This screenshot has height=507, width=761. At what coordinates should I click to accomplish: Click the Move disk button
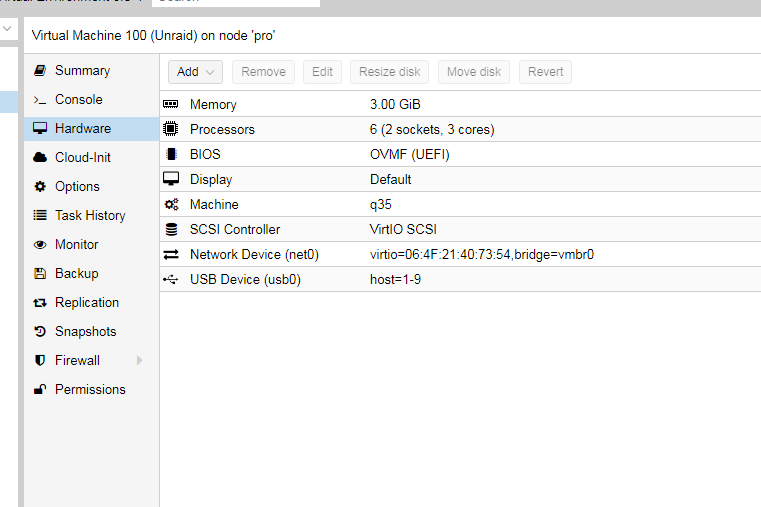(x=474, y=72)
